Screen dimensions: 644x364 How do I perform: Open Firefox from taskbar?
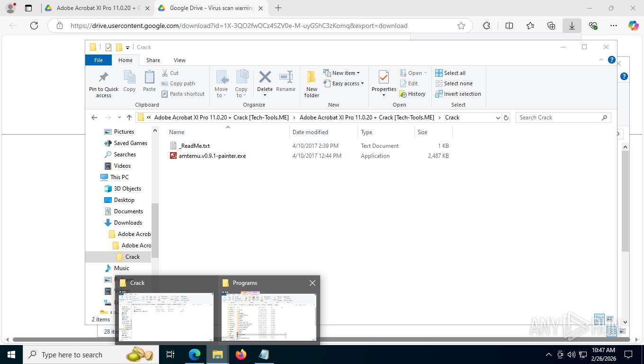tap(241, 355)
